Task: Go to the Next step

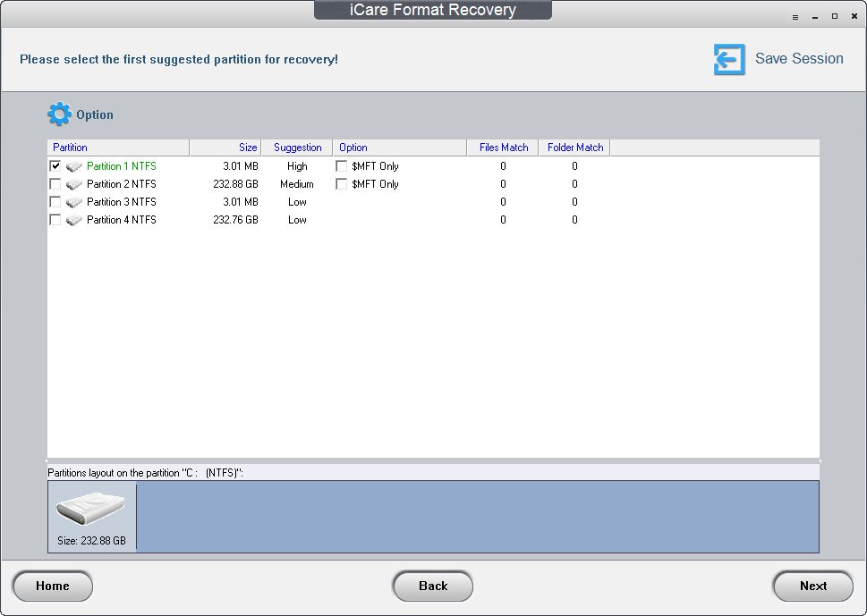Action: coord(812,586)
